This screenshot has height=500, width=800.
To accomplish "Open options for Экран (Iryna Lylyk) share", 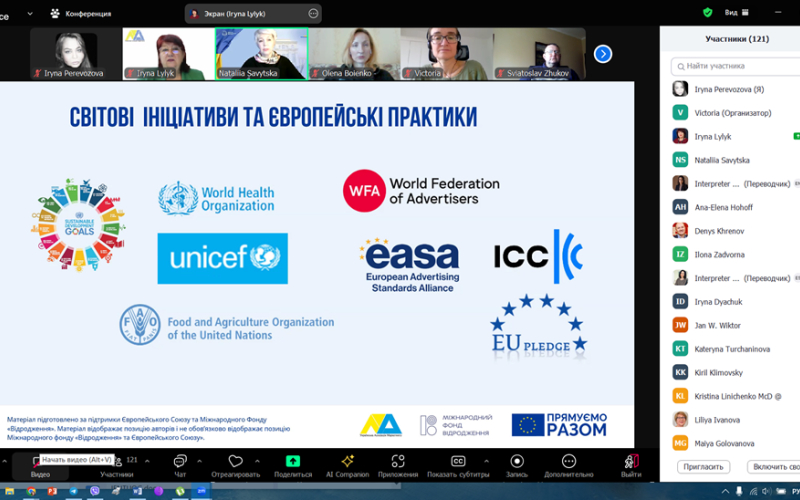I will pyautogui.click(x=313, y=14).
